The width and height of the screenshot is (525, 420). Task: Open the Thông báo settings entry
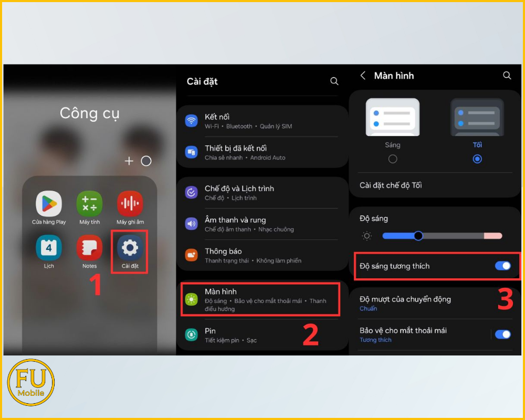coord(260,255)
